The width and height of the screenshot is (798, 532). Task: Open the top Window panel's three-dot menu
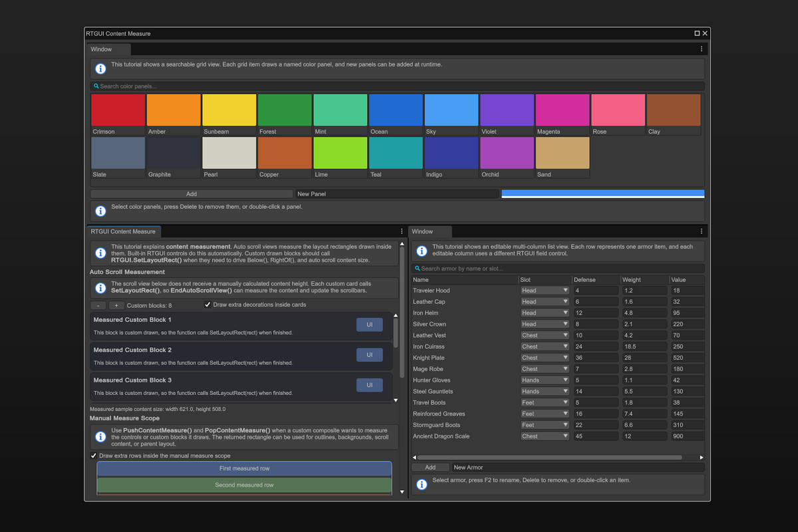(x=702, y=49)
